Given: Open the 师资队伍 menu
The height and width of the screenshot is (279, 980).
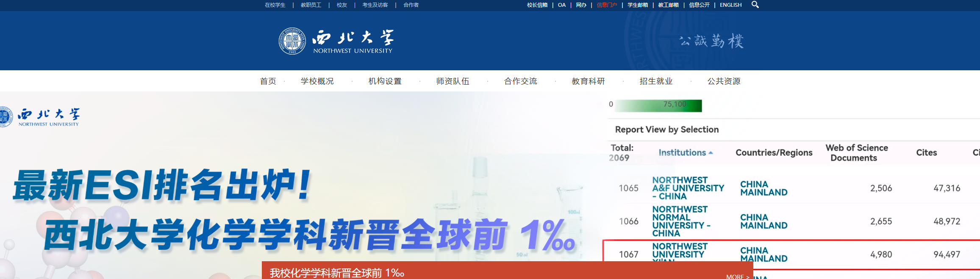Looking at the screenshot, I should coord(453,81).
